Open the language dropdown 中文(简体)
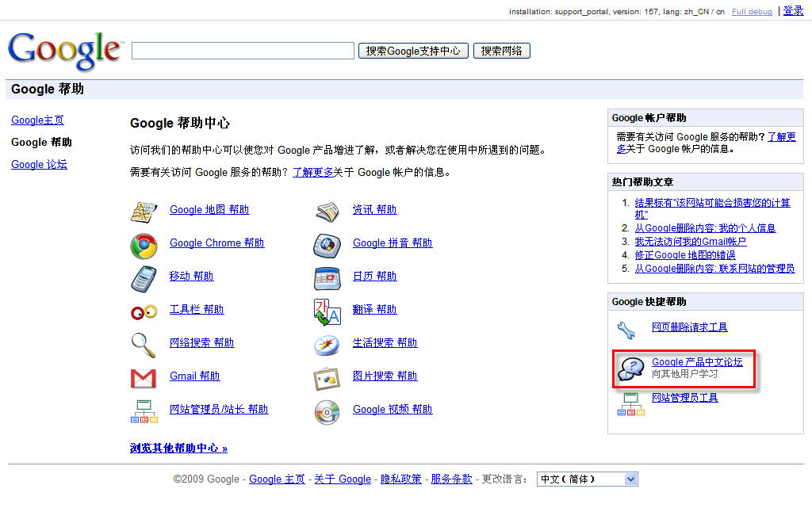The width and height of the screenshot is (812, 508). tap(588, 479)
